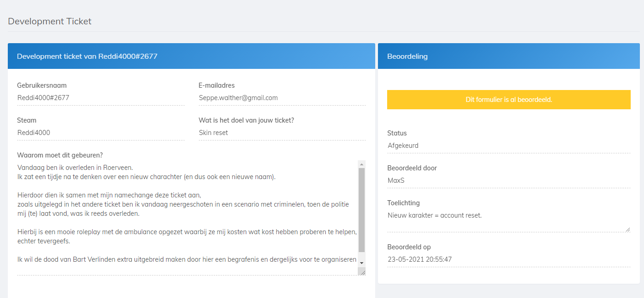Click the resize handle of the Toelichting textarea
Image resolution: width=644 pixels, height=298 pixels.
tap(627, 229)
